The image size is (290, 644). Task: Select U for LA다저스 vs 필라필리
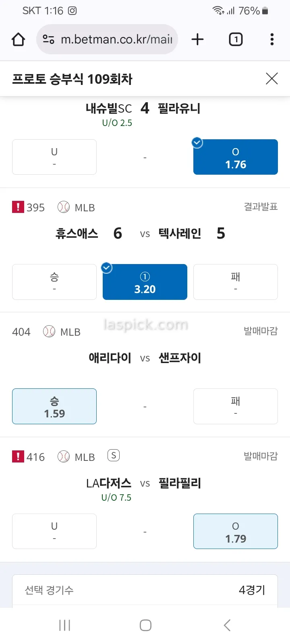[x=54, y=531]
